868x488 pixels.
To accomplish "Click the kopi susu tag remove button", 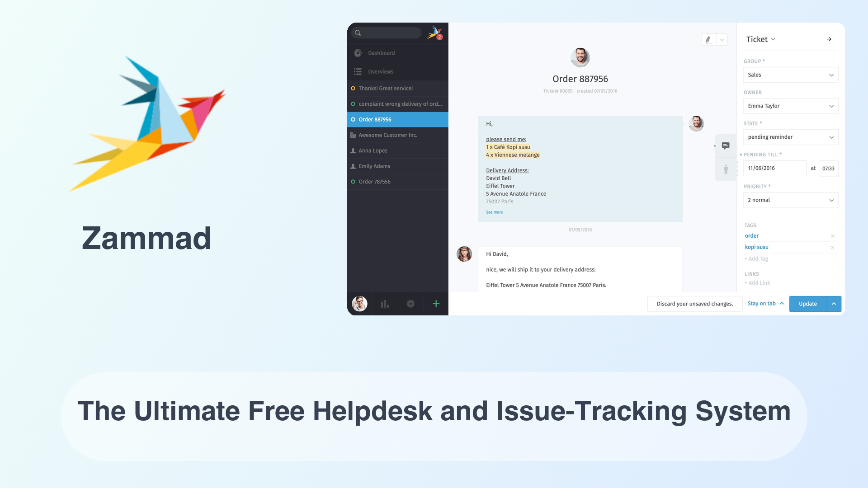I will [834, 247].
